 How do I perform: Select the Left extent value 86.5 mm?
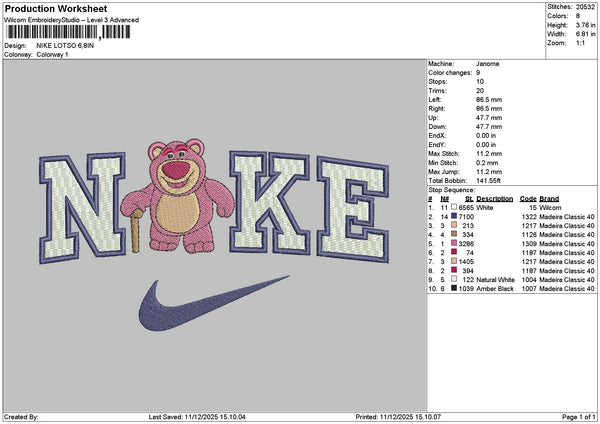point(489,99)
